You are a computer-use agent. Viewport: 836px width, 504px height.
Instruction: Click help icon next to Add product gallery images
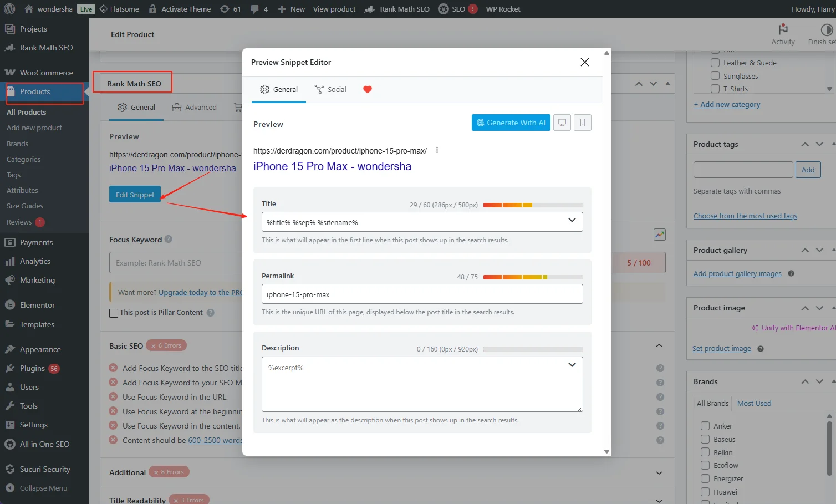point(791,273)
